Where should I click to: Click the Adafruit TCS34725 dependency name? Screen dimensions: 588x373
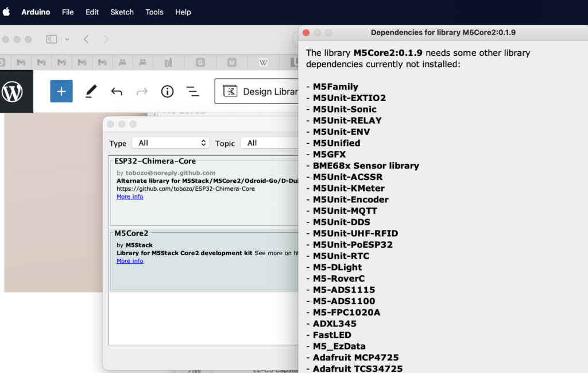coord(358,368)
